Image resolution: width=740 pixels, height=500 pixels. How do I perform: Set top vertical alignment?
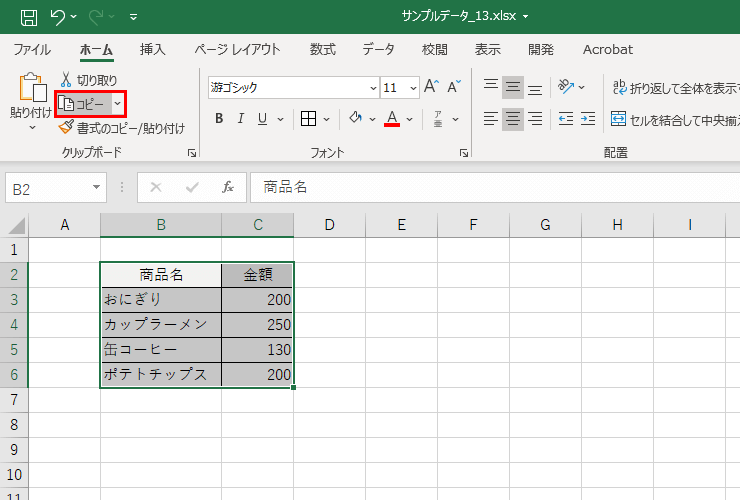click(491, 87)
